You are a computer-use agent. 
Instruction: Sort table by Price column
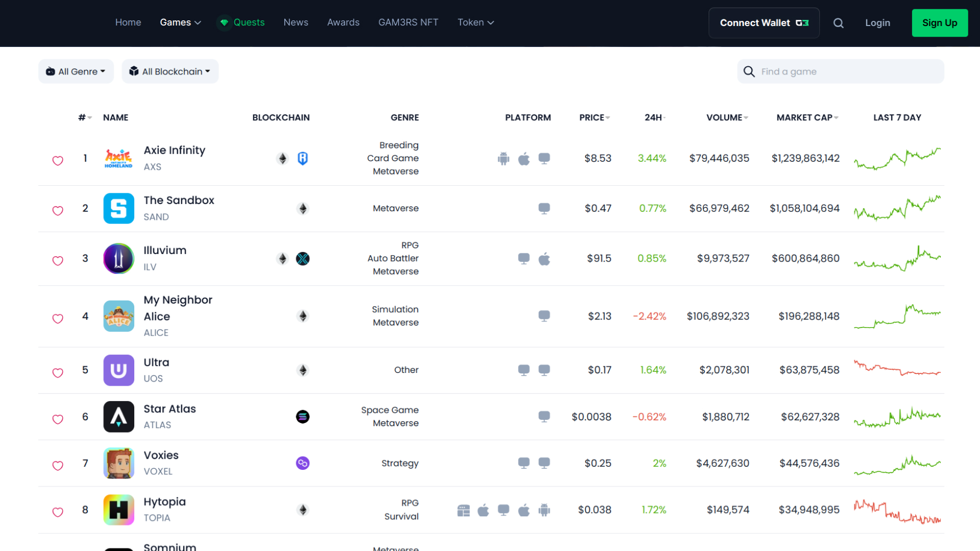[595, 117]
